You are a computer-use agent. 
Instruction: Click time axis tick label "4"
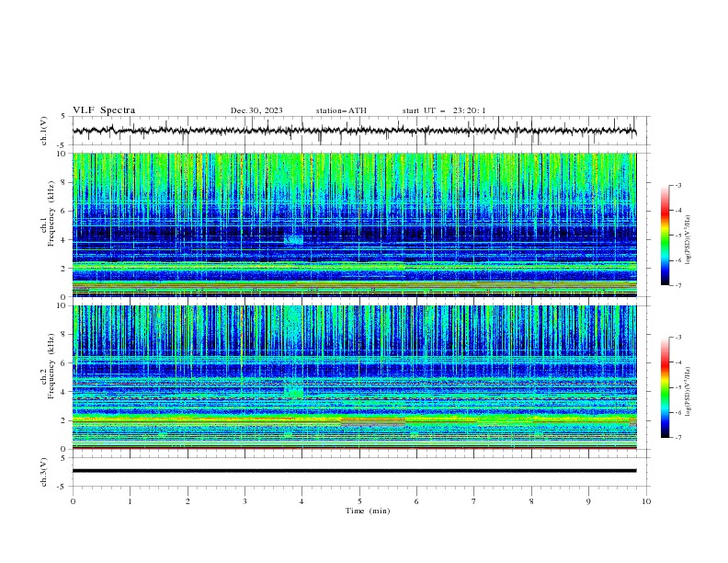302,501
